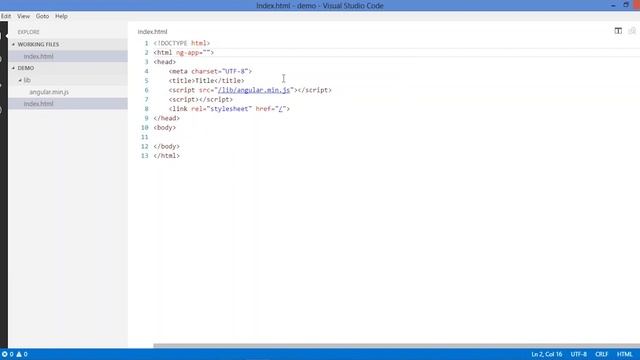Collapse the DEMO folder section arrow
Image resolution: width=640 pixels, height=360 pixels.
coord(13,68)
